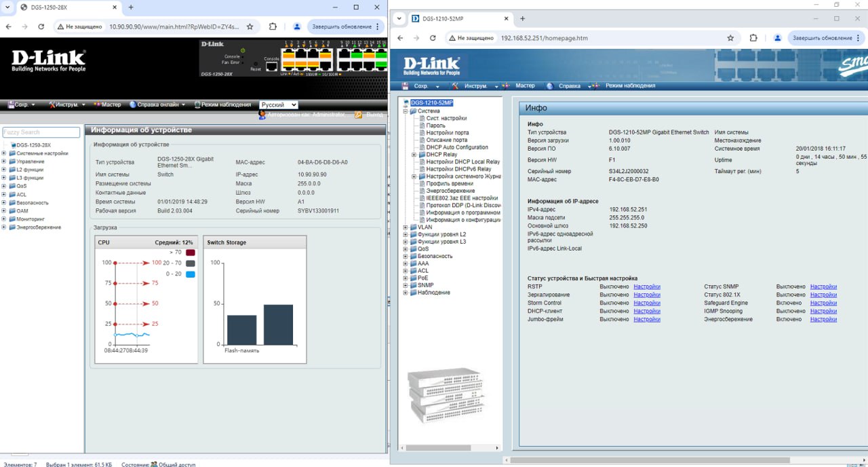Screen dimensions: 868x467
Task: Expand the Мониторинг tree folder
Action: [x=3, y=219]
